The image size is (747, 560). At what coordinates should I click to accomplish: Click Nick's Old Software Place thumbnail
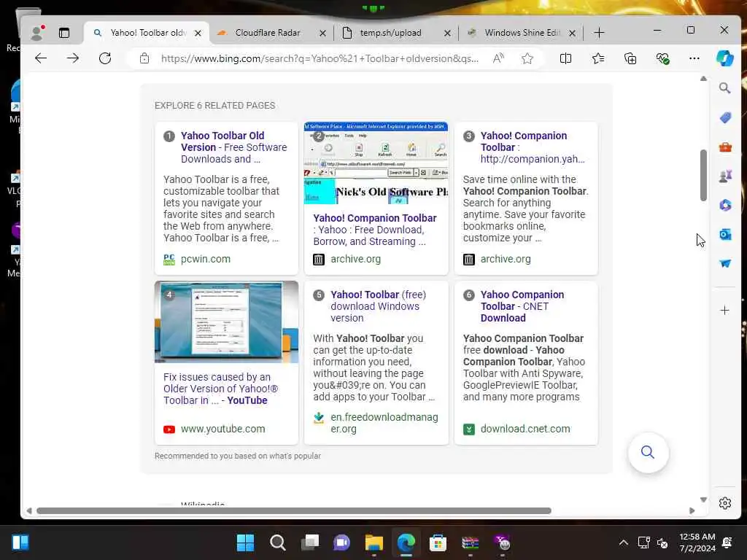[376, 163]
